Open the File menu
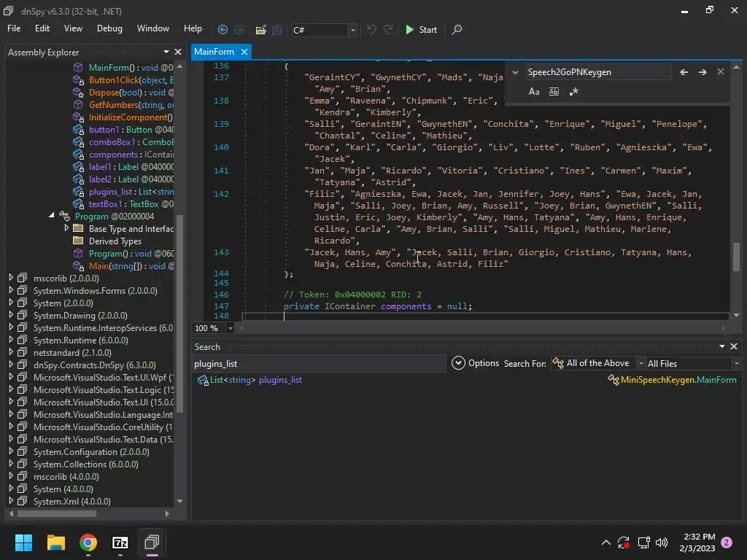This screenshot has height=560, width=747. 14,28
